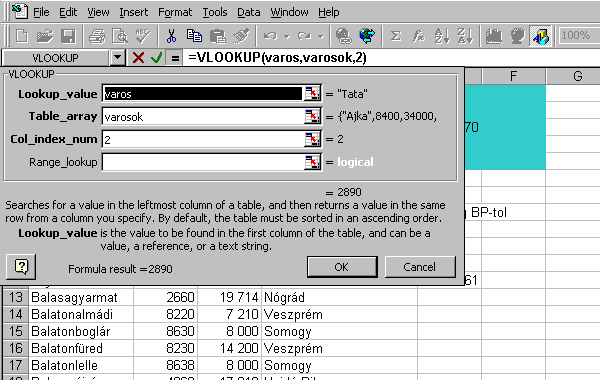
Task: Select column F header
Action: click(x=513, y=76)
